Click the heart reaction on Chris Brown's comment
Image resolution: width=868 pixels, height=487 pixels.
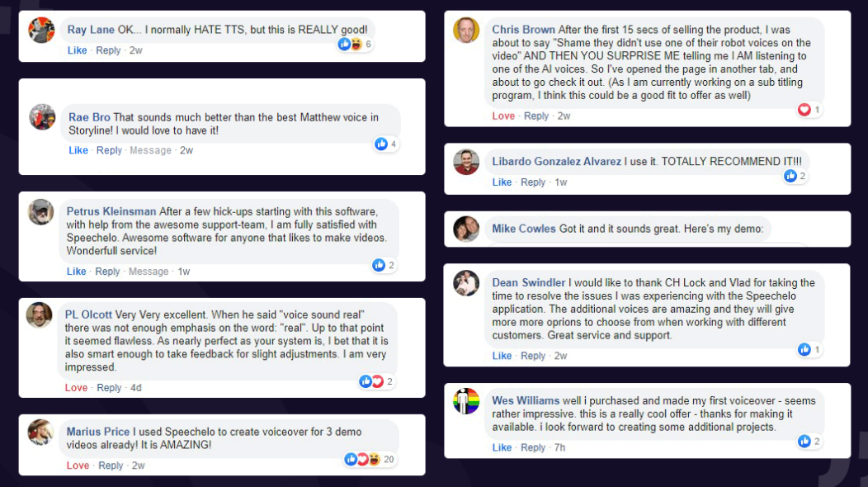click(x=804, y=110)
